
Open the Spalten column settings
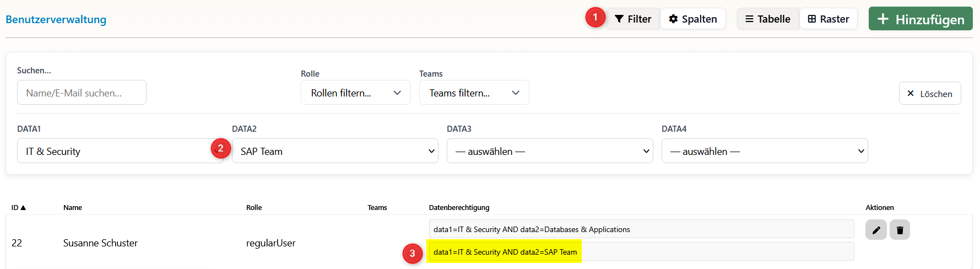coord(693,19)
